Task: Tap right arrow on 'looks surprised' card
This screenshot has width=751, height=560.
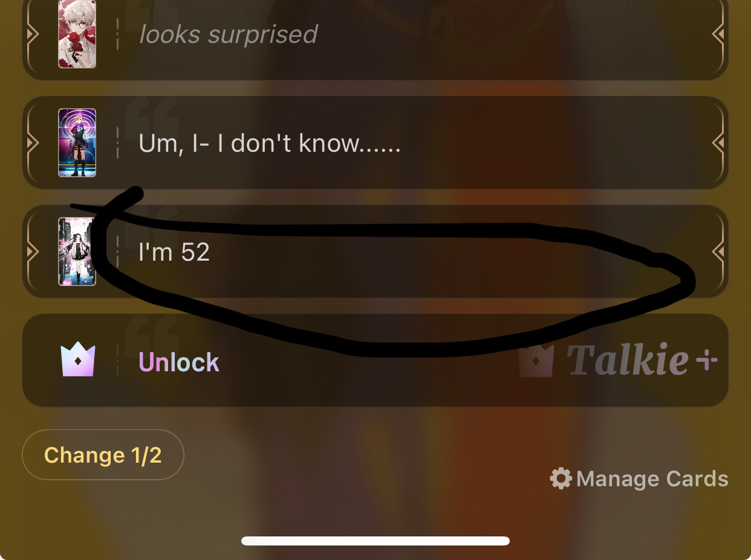Action: click(718, 34)
